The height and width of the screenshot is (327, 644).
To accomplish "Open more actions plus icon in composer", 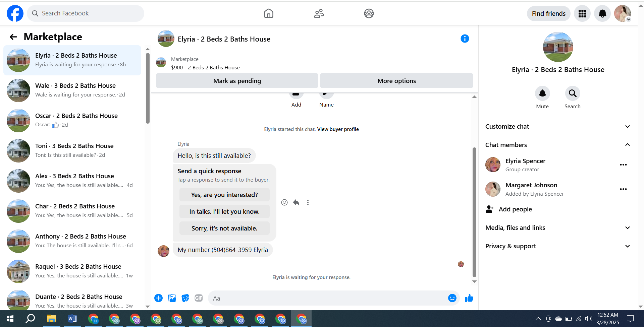I will [x=158, y=298].
